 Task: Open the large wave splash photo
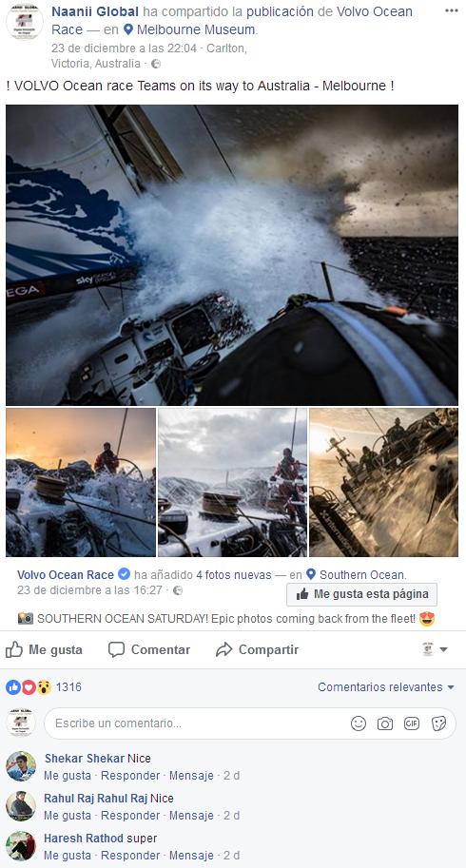[232, 255]
